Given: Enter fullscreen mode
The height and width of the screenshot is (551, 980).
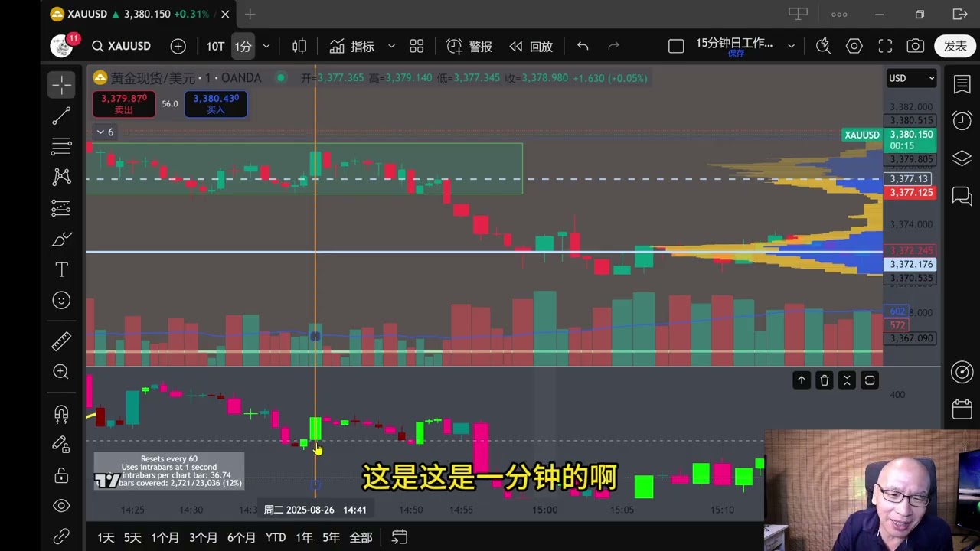Looking at the screenshot, I should tap(885, 46).
